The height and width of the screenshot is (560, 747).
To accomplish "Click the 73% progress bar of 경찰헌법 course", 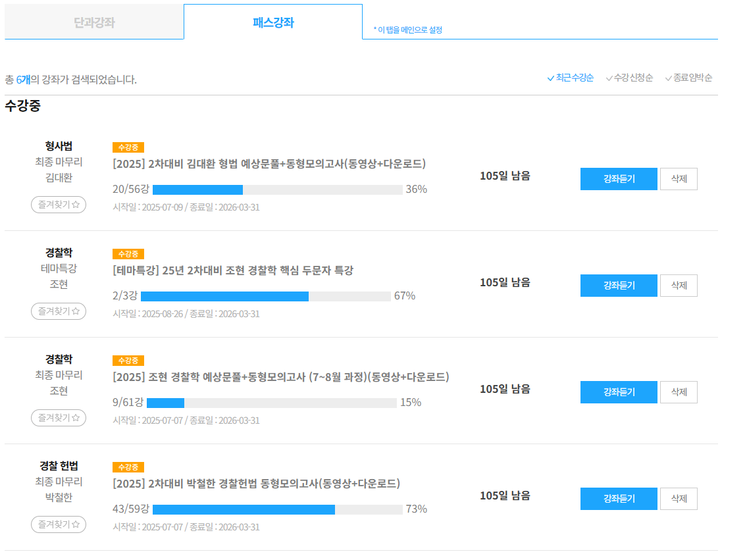I will [278, 510].
